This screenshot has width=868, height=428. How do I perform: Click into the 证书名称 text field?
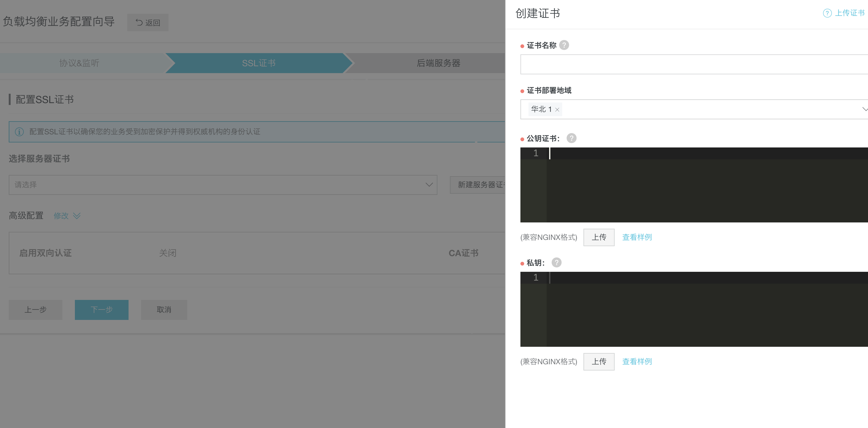694,64
